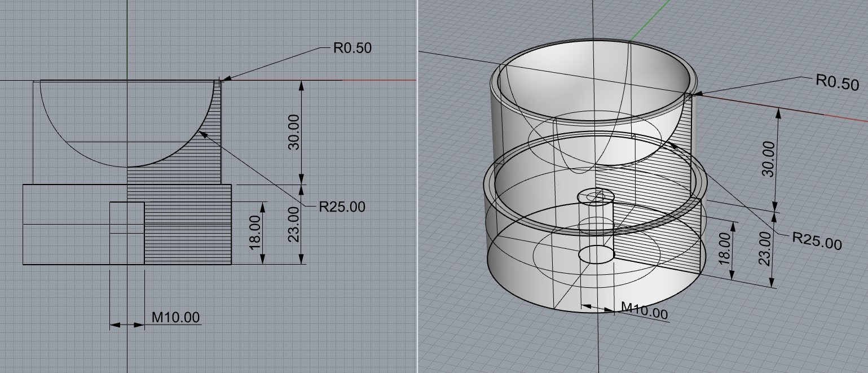The width and height of the screenshot is (868, 373).
Task: Select the M10.00 label in the perspective view
Action: tap(644, 310)
